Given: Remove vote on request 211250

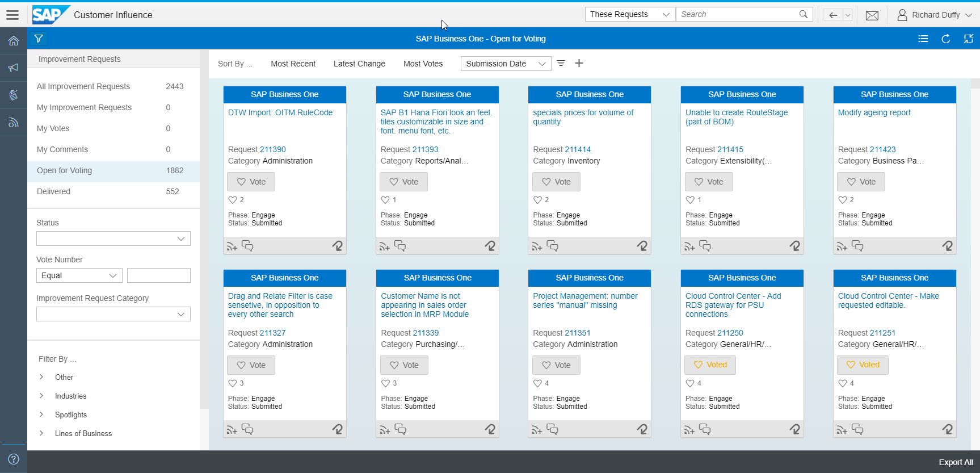Looking at the screenshot, I should [710, 365].
